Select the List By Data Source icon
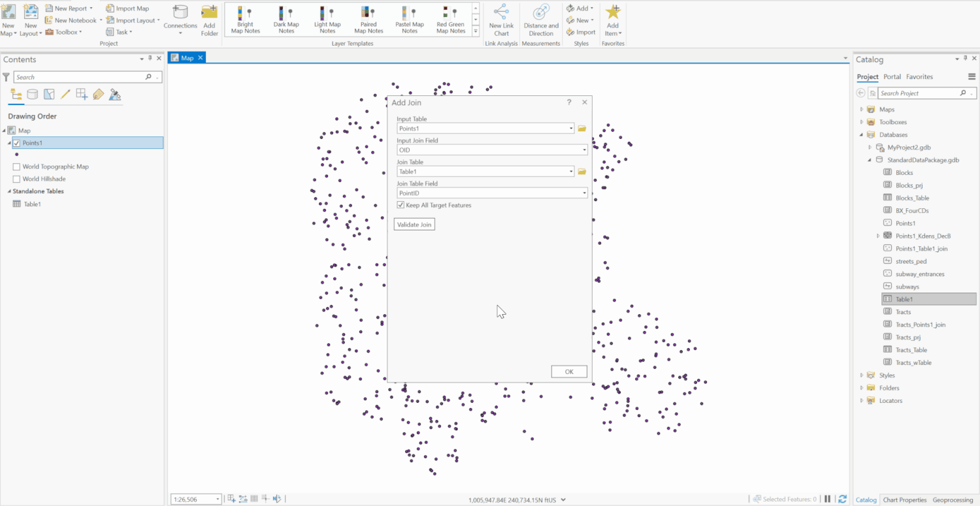Screen dimensions: 980x506 coord(32,94)
